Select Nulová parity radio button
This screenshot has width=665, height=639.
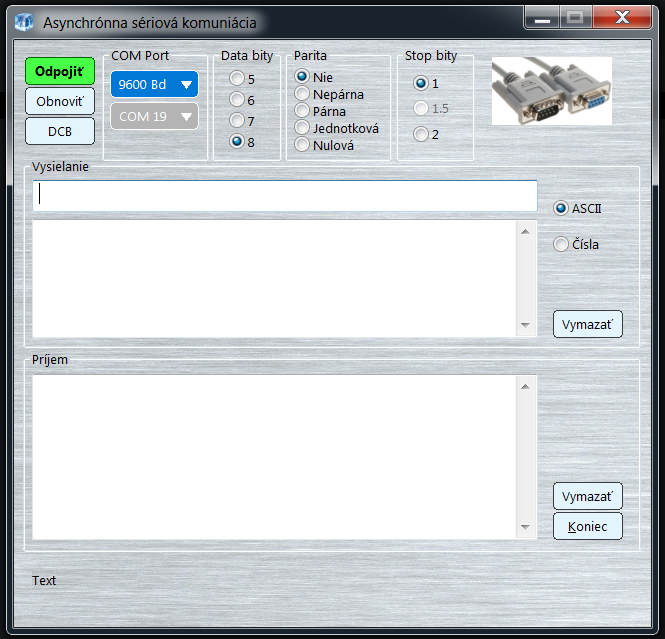coord(302,145)
